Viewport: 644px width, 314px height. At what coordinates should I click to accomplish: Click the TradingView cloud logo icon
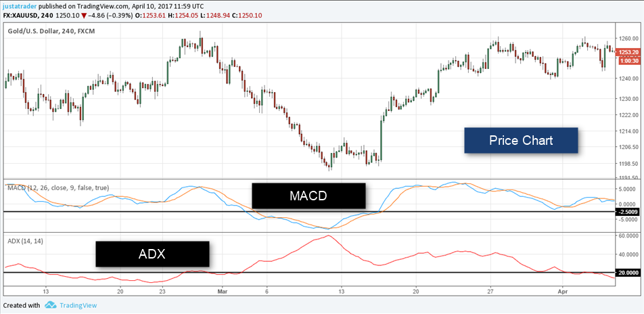[x=50, y=305]
